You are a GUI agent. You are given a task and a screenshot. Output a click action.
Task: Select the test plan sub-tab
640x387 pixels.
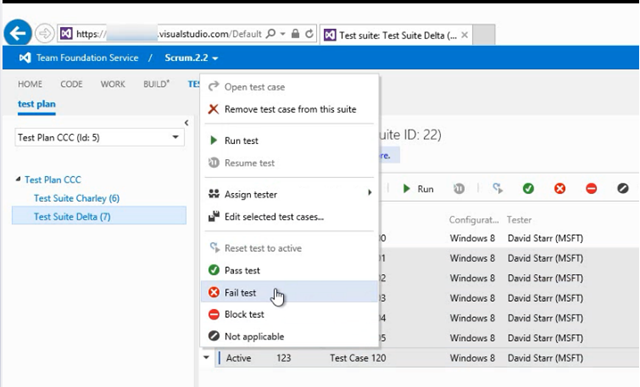tap(37, 104)
